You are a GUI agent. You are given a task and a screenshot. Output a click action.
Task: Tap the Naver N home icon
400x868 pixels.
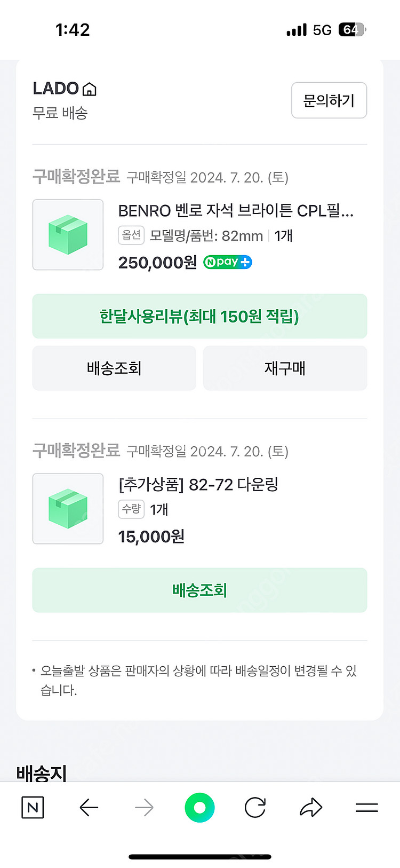tap(33, 807)
